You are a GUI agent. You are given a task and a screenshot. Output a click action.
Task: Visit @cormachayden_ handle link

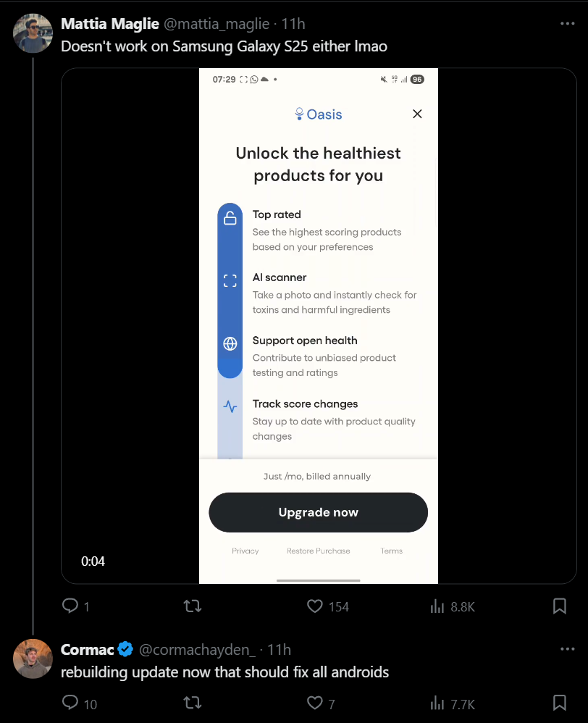(x=197, y=649)
